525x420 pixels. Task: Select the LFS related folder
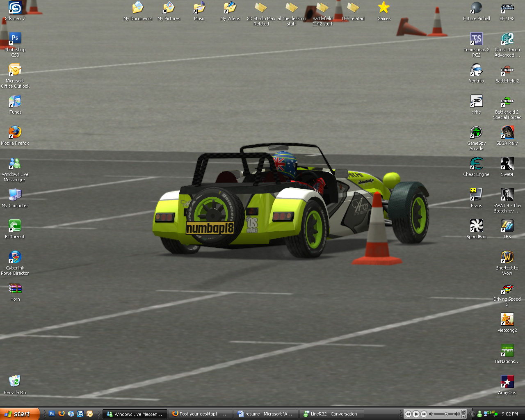353,11
